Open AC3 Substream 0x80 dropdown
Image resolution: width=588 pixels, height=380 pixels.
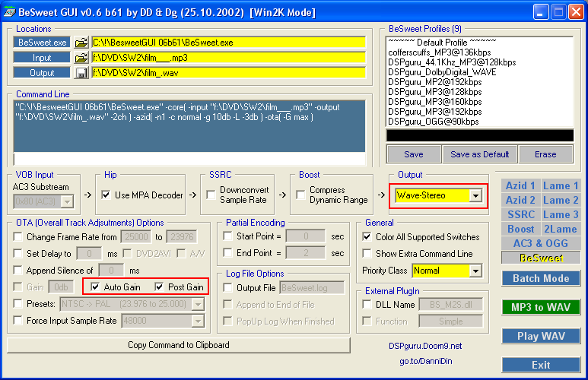coord(67,201)
